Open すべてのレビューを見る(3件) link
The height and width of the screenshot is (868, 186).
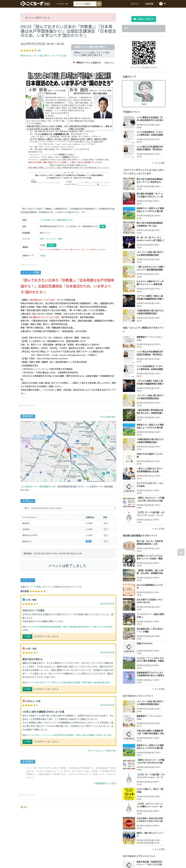102,750
